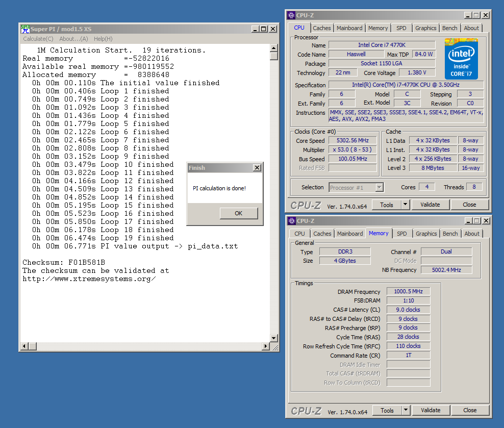
Task: Maximize the Super PI window
Action: (x=264, y=29)
